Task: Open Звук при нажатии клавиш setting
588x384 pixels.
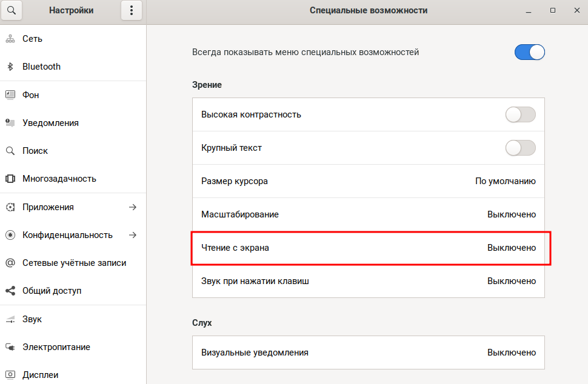Action: (368, 281)
